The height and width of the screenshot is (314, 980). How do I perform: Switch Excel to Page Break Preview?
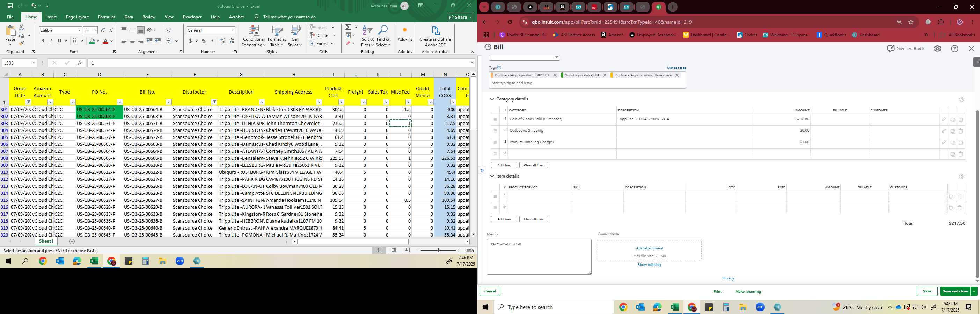click(x=407, y=250)
